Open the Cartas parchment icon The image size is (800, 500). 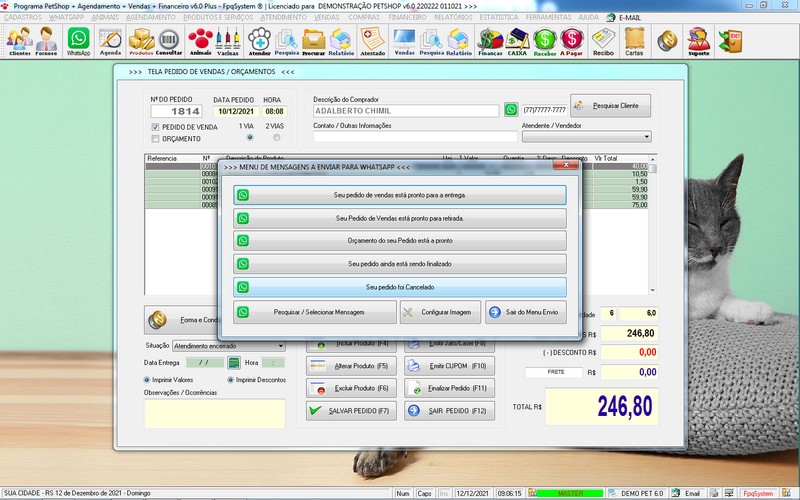634,41
